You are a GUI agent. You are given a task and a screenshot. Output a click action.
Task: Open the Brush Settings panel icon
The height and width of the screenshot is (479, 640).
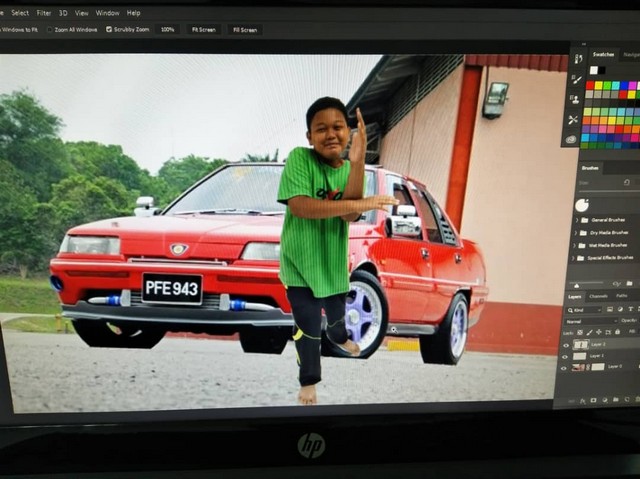576,79
